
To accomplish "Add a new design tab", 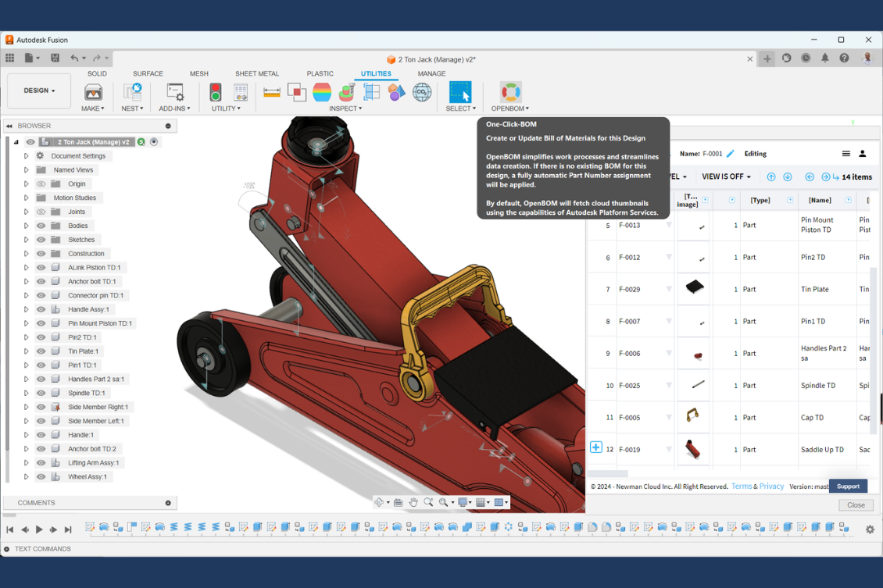I will [767, 59].
